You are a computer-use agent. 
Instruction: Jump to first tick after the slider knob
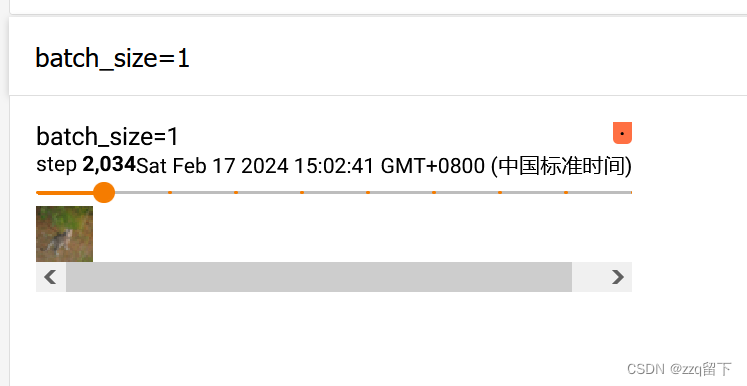[170, 193]
